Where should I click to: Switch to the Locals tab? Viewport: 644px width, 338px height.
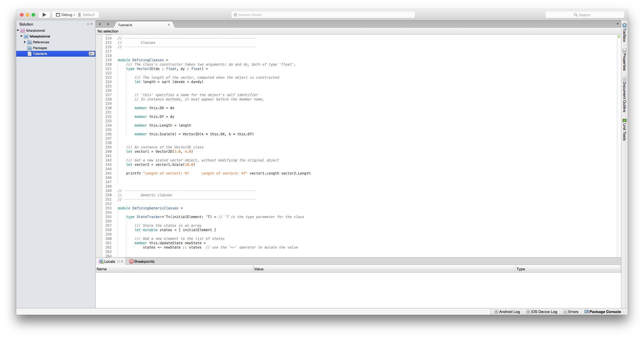pyautogui.click(x=110, y=262)
